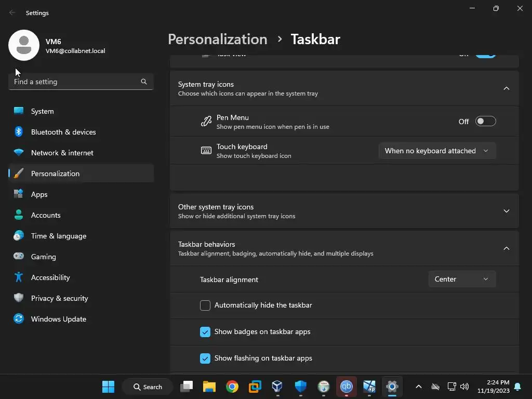Open Privacy & security settings

point(81,298)
